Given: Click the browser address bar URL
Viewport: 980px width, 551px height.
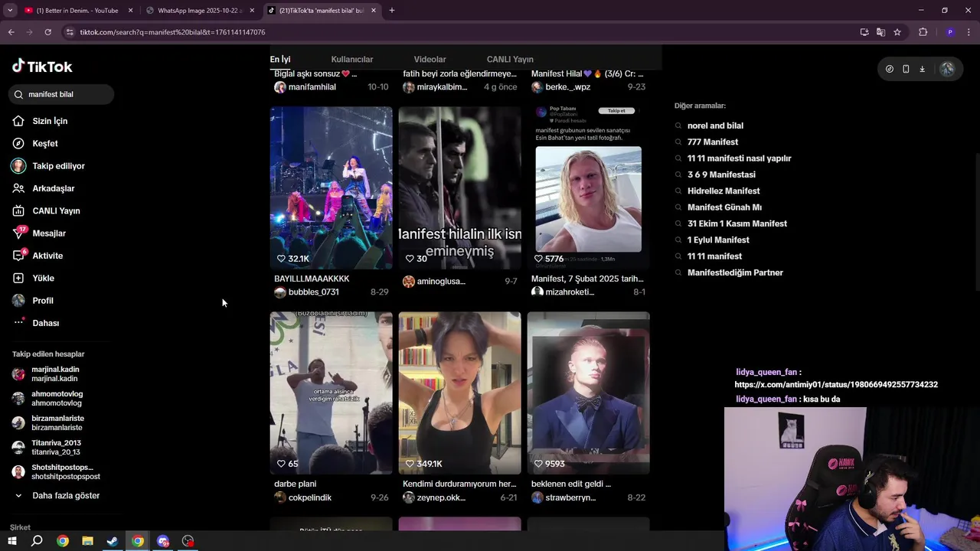Looking at the screenshot, I should [x=172, y=32].
